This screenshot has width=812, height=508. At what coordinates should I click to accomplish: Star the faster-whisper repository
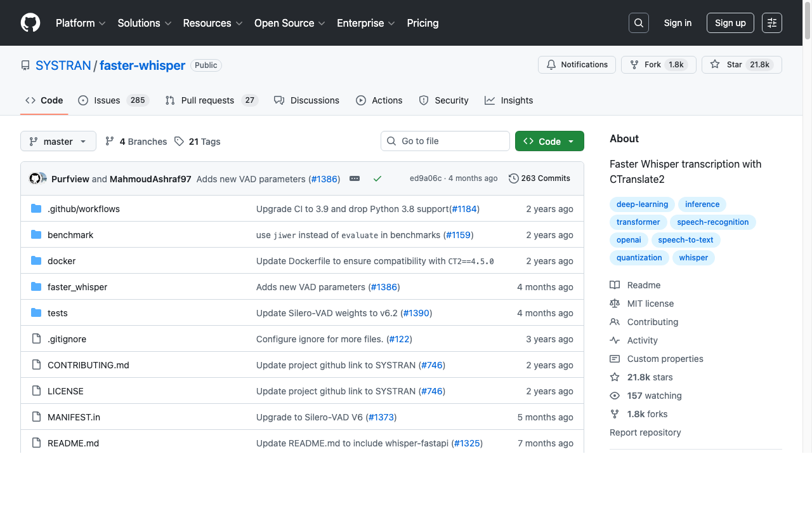(742, 64)
